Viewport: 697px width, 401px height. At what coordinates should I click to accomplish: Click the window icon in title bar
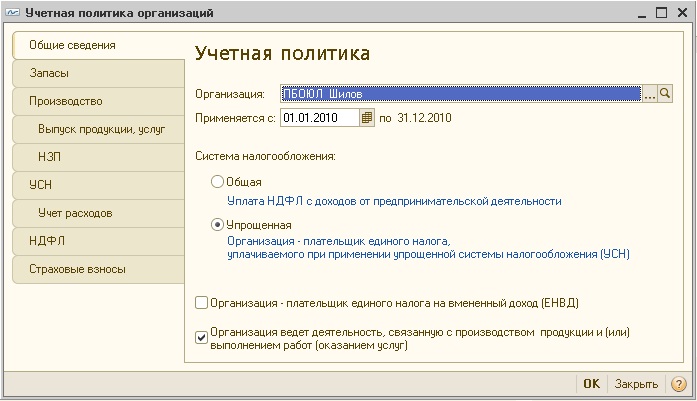12,13
